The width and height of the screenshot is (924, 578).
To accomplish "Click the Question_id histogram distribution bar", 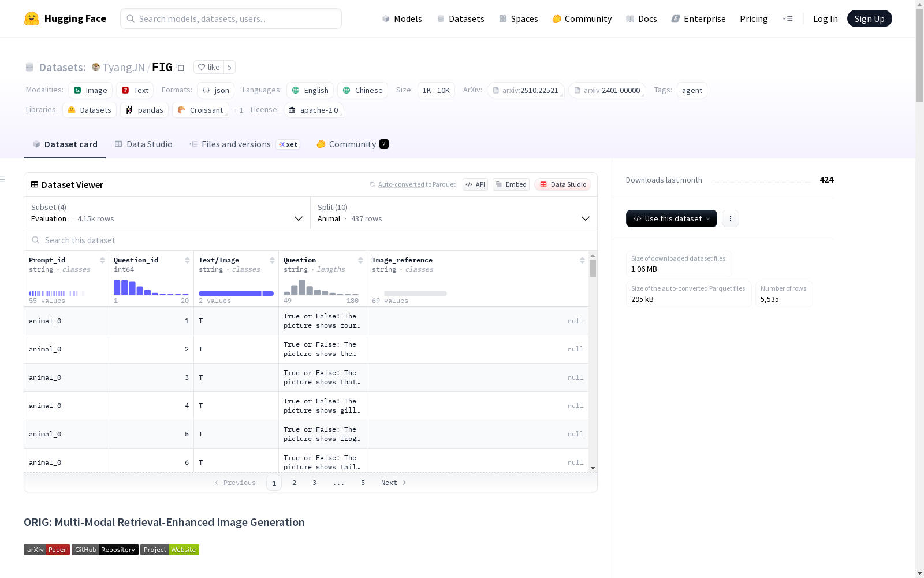I will 151,287.
